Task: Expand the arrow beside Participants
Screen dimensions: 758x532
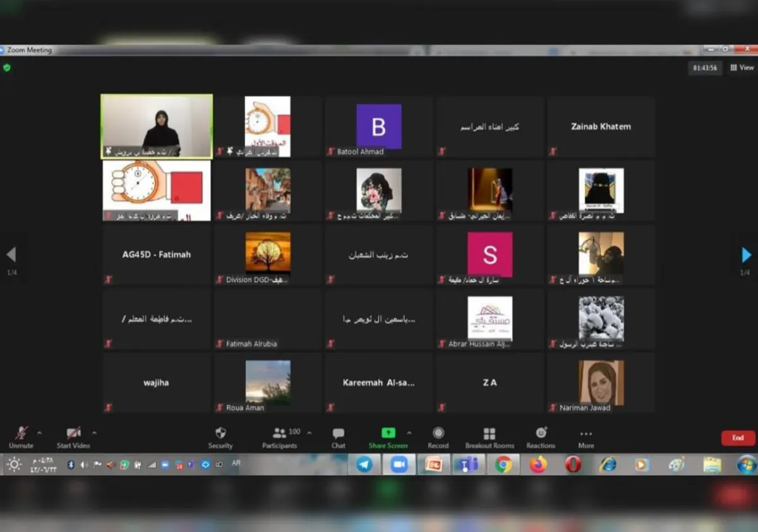Action: [309, 433]
